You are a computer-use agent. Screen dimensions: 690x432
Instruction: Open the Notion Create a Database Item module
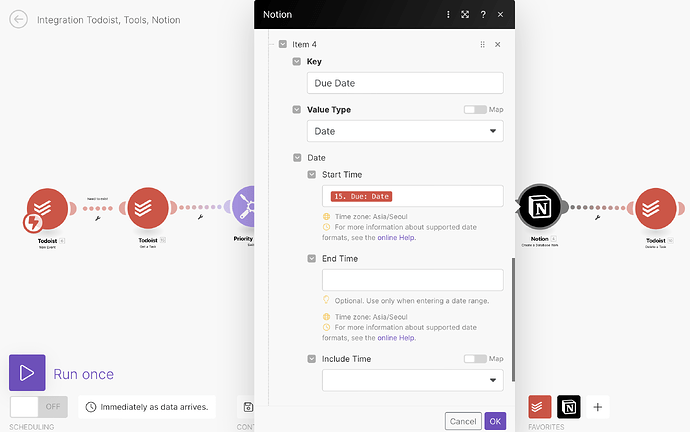540,207
